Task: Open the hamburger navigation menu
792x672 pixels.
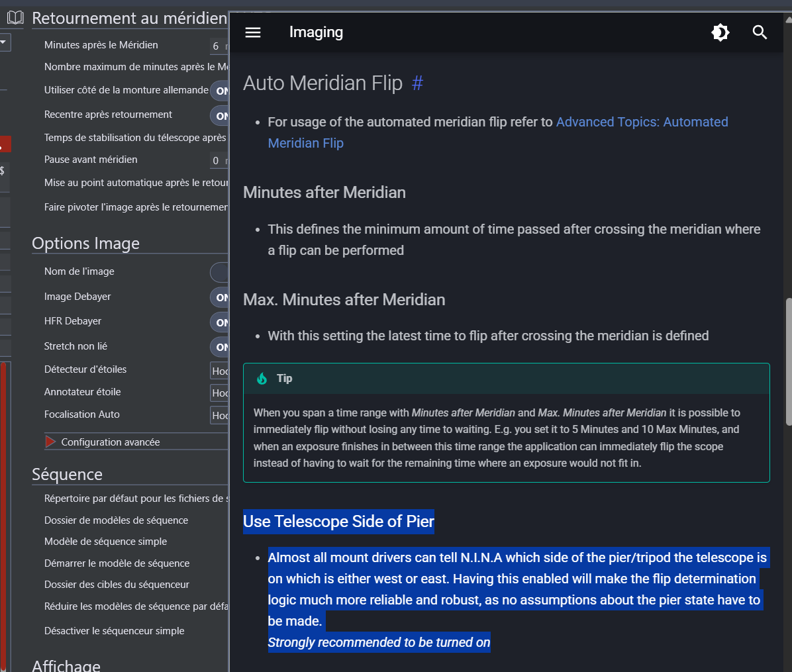Action: [253, 32]
